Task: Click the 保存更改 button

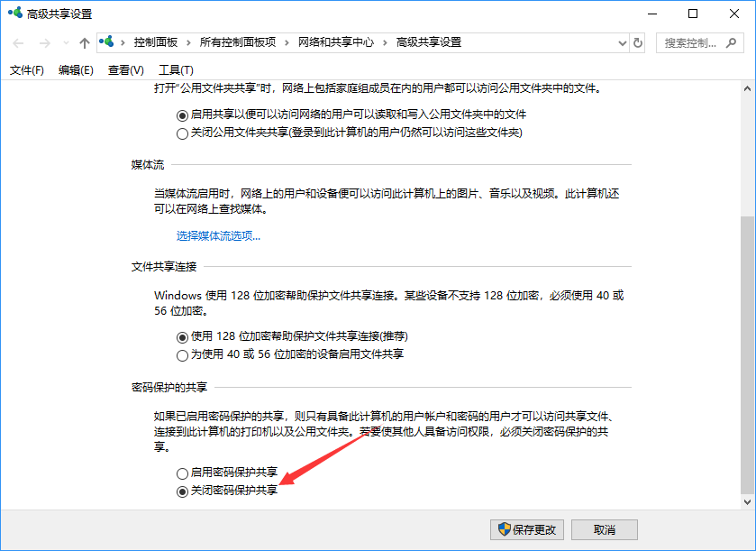Action: 527,529
